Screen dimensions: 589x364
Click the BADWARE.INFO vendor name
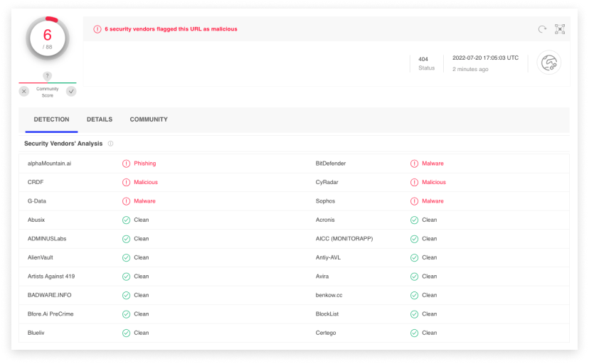tap(49, 295)
